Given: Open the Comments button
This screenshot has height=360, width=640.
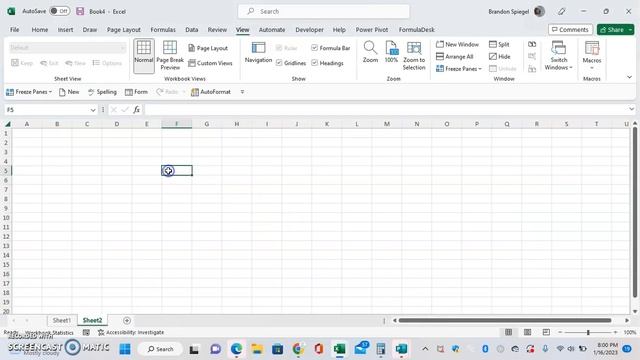Looking at the screenshot, I should click(570, 29).
